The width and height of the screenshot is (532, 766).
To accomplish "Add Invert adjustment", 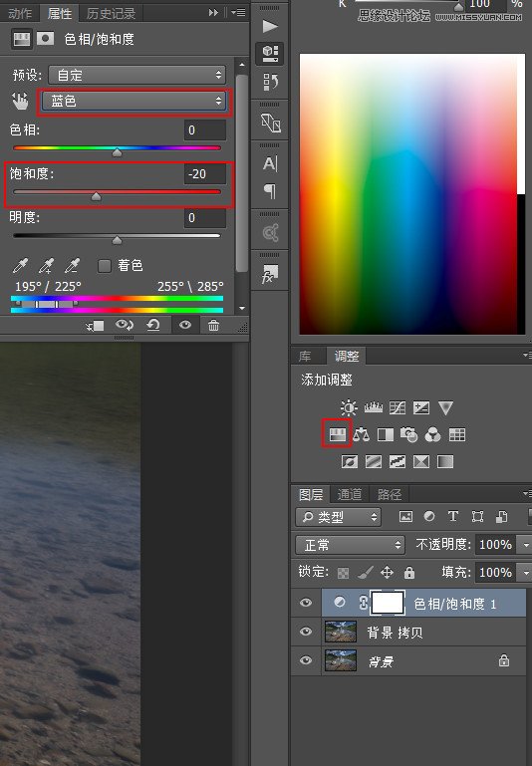I will 350,461.
